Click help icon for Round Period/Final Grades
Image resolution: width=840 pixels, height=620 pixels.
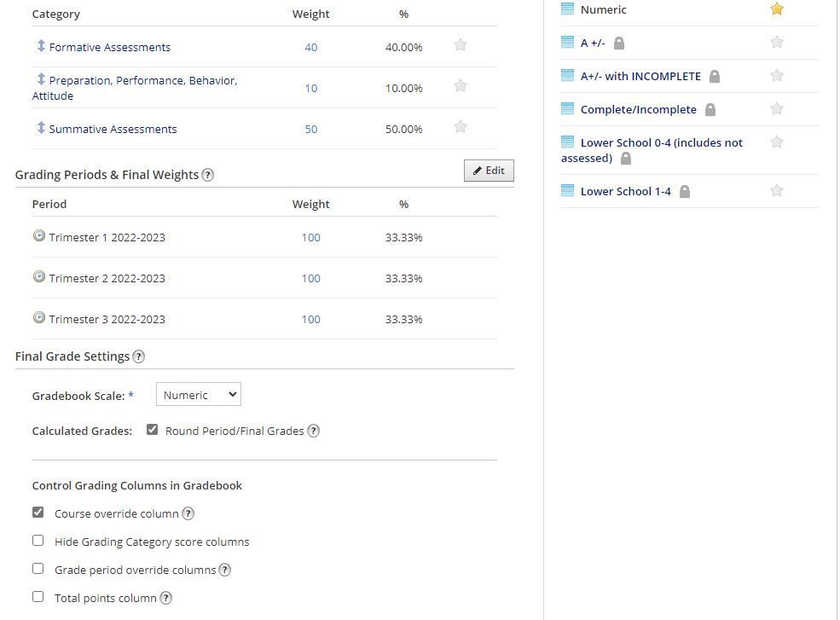tap(313, 431)
